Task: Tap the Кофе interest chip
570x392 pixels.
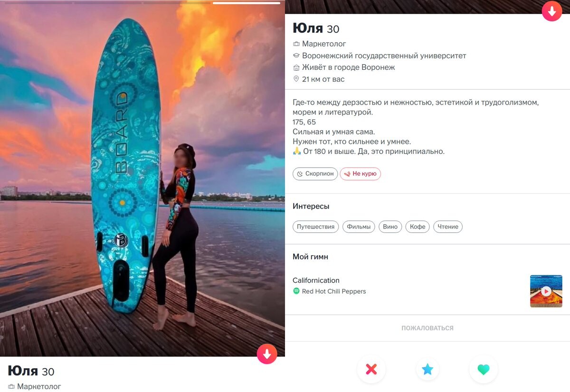Action: [418, 227]
